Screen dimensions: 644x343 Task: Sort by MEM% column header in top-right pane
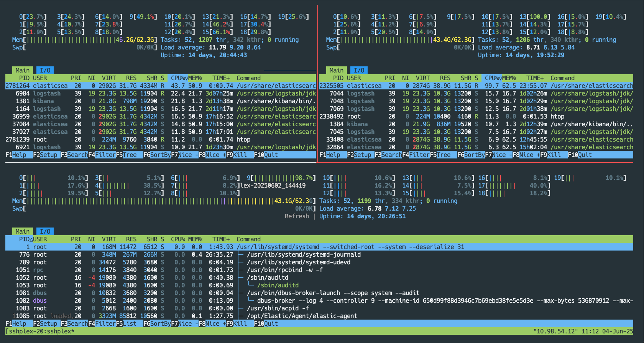(x=509, y=78)
